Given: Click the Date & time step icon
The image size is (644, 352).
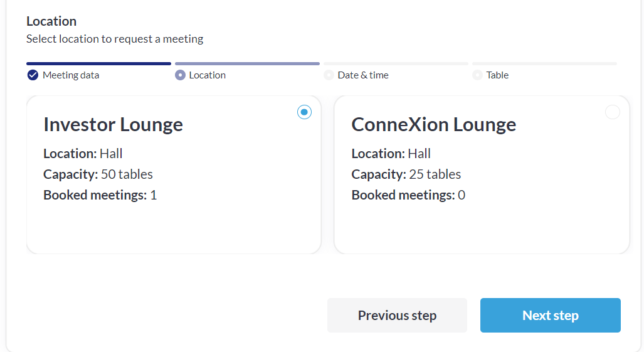Looking at the screenshot, I should (x=329, y=75).
